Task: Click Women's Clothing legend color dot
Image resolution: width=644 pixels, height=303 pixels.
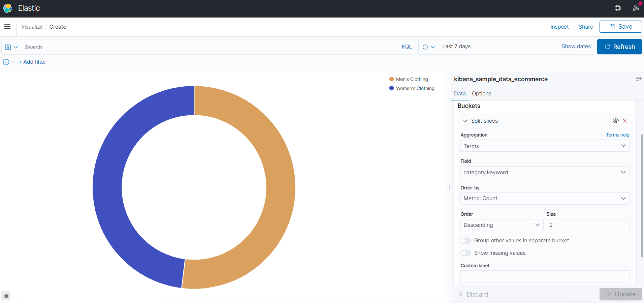Action: [391, 88]
